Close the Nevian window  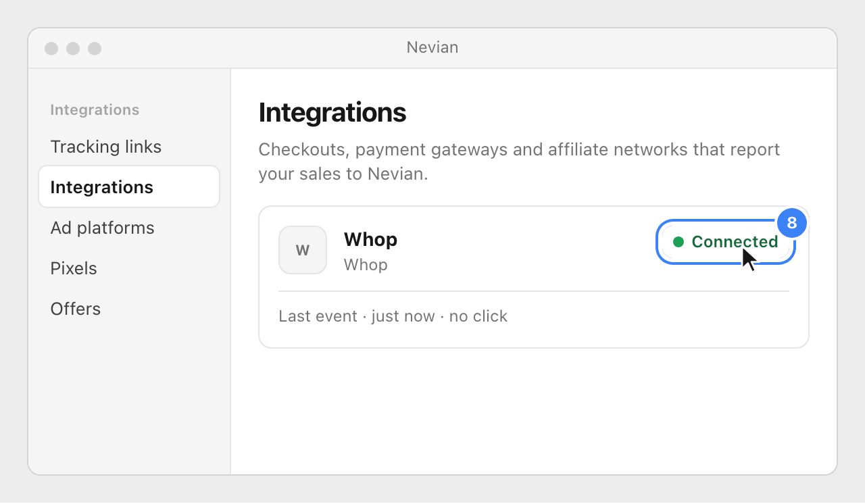coord(51,49)
